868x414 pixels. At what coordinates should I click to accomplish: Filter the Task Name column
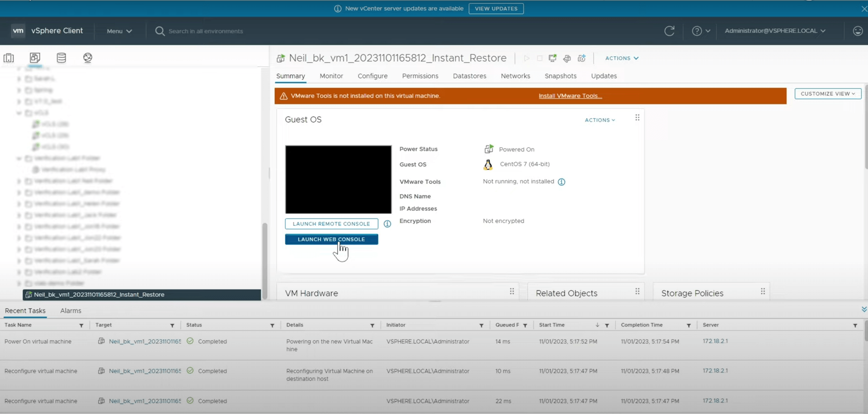[81, 325]
